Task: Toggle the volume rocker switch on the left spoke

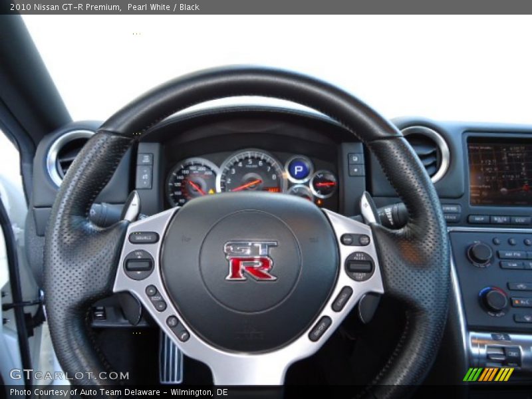Action: pyautogui.click(x=139, y=265)
